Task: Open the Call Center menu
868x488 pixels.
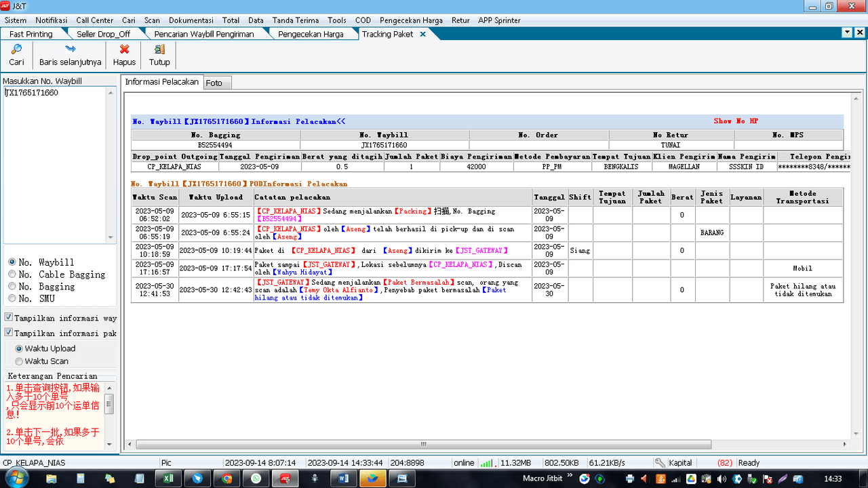Action: tap(95, 20)
